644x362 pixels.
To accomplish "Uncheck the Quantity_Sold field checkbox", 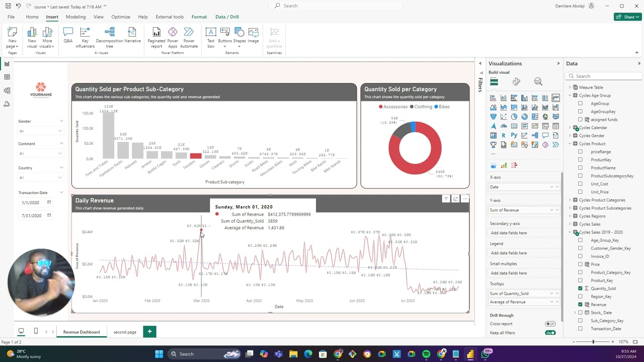I will point(580,289).
